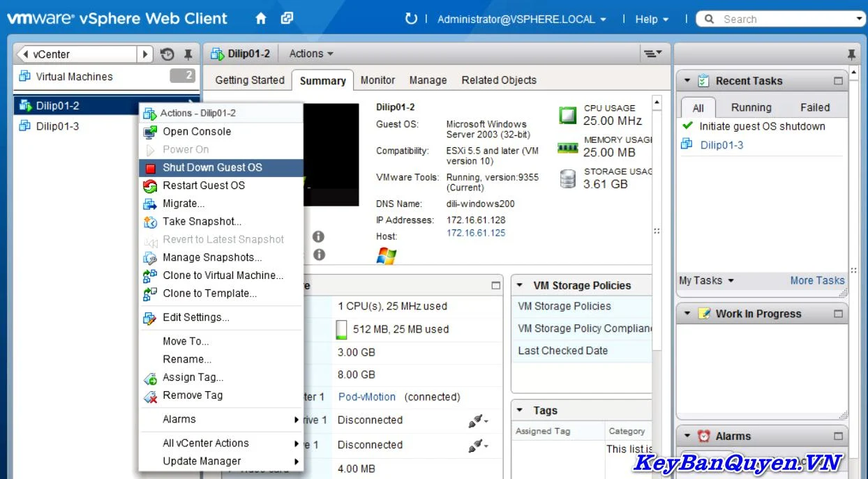The height and width of the screenshot is (479, 868).
Task: Switch to Monitor tab
Action: click(377, 80)
